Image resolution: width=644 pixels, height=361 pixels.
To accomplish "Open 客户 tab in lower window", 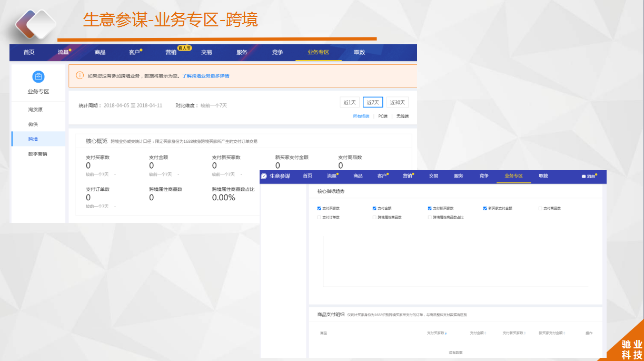I will click(382, 176).
